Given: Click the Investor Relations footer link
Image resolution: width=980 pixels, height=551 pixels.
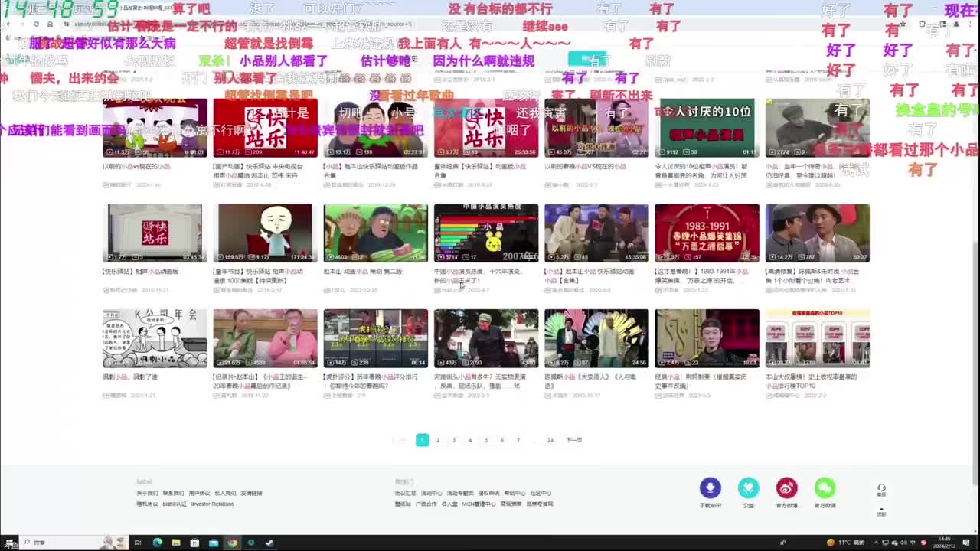Looking at the screenshot, I should (213, 504).
